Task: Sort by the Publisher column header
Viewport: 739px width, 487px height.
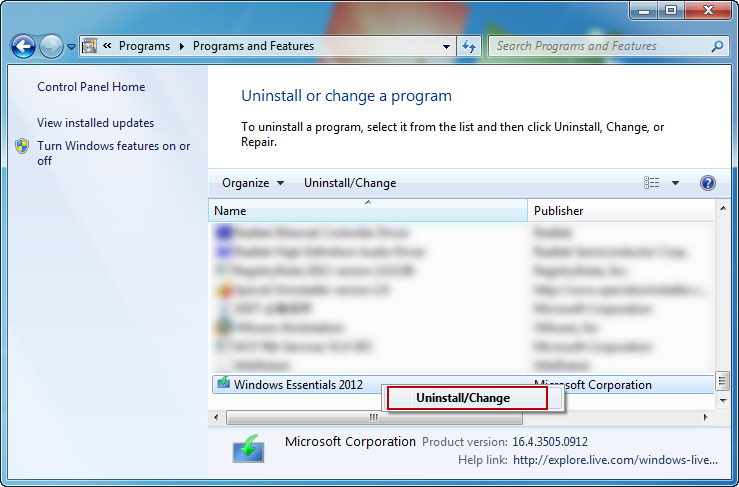Action: (621, 210)
